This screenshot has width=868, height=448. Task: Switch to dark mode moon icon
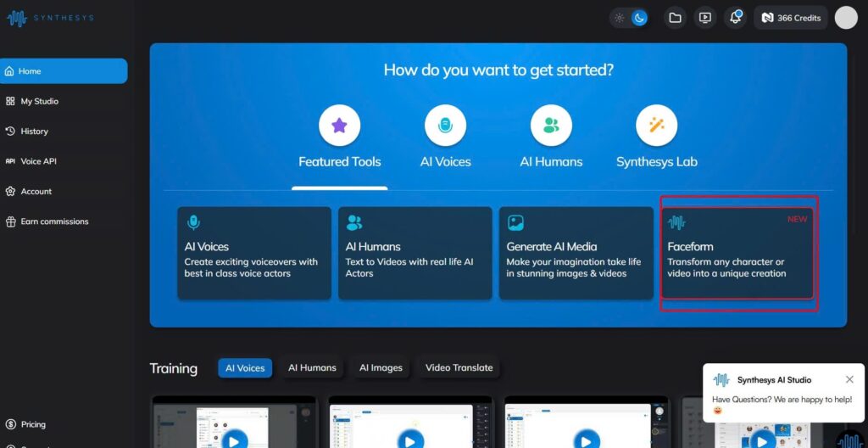(639, 18)
